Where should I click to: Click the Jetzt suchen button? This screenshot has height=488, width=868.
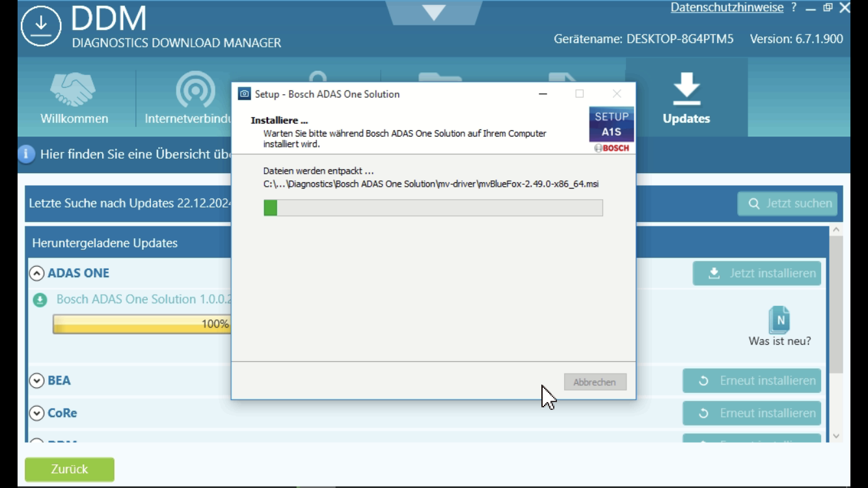tap(787, 204)
